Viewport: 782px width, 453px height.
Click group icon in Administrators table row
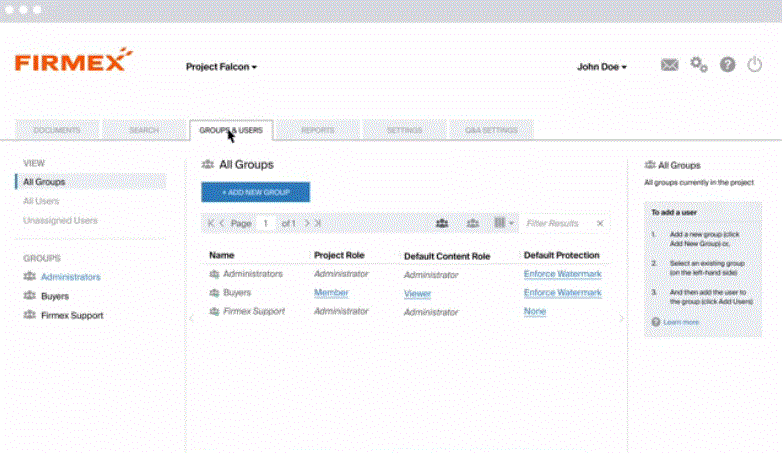[214, 274]
